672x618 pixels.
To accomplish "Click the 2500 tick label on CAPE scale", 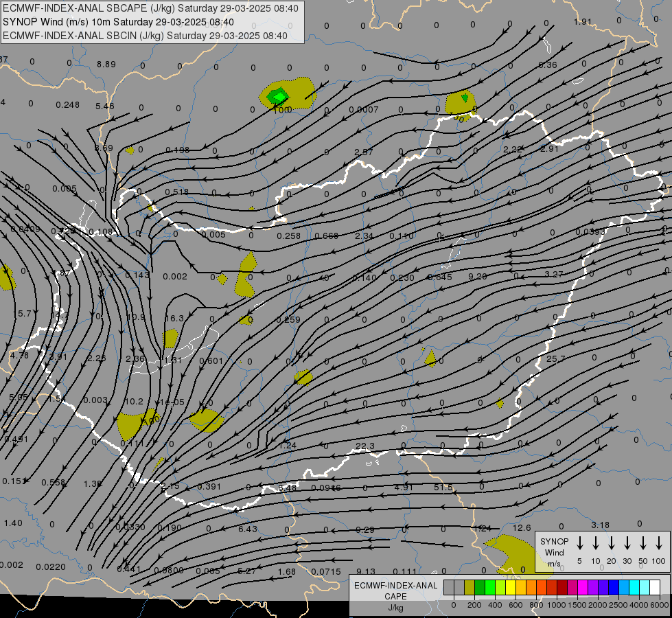I will tap(618, 605).
